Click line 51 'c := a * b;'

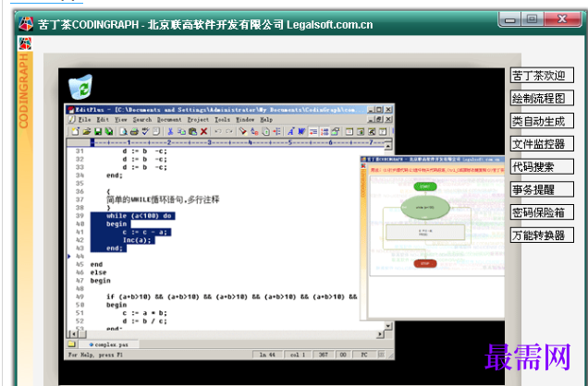coord(145,313)
